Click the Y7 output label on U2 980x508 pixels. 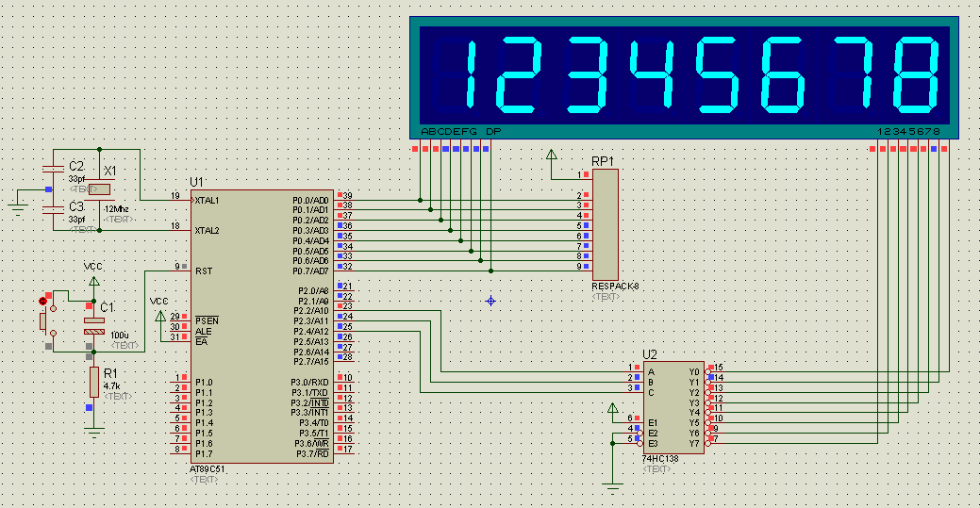(x=694, y=443)
